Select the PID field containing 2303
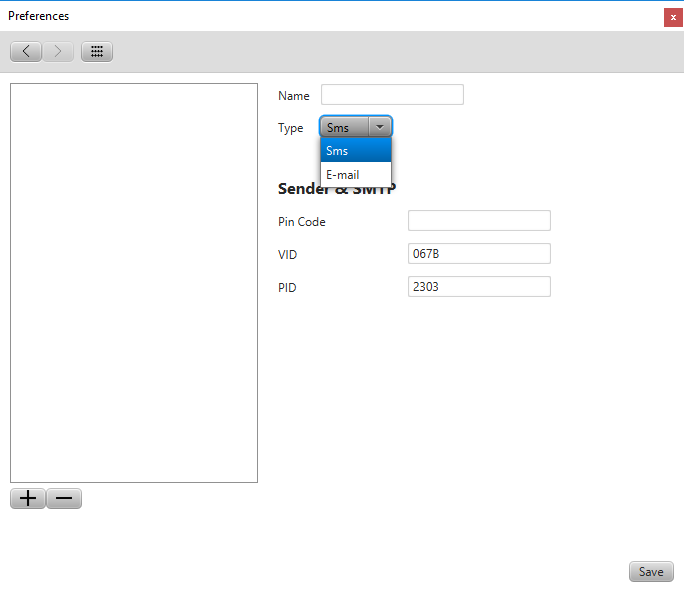The image size is (684, 590). click(x=479, y=287)
